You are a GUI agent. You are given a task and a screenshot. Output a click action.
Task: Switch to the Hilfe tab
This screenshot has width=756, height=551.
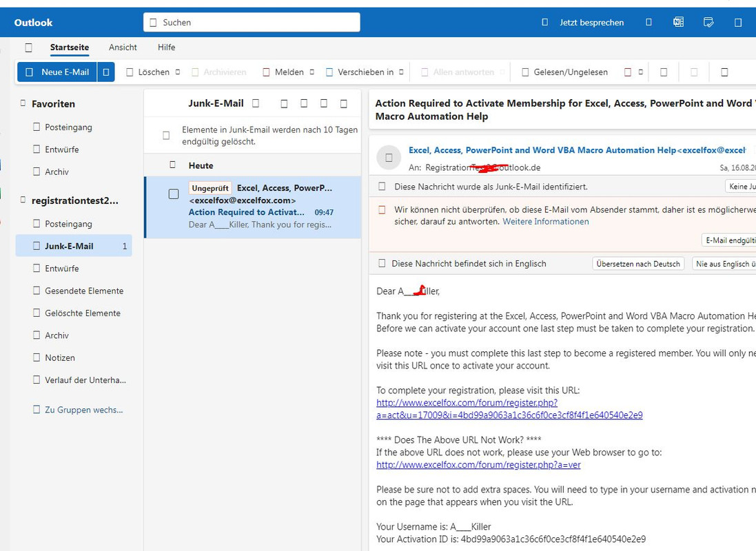(x=166, y=48)
